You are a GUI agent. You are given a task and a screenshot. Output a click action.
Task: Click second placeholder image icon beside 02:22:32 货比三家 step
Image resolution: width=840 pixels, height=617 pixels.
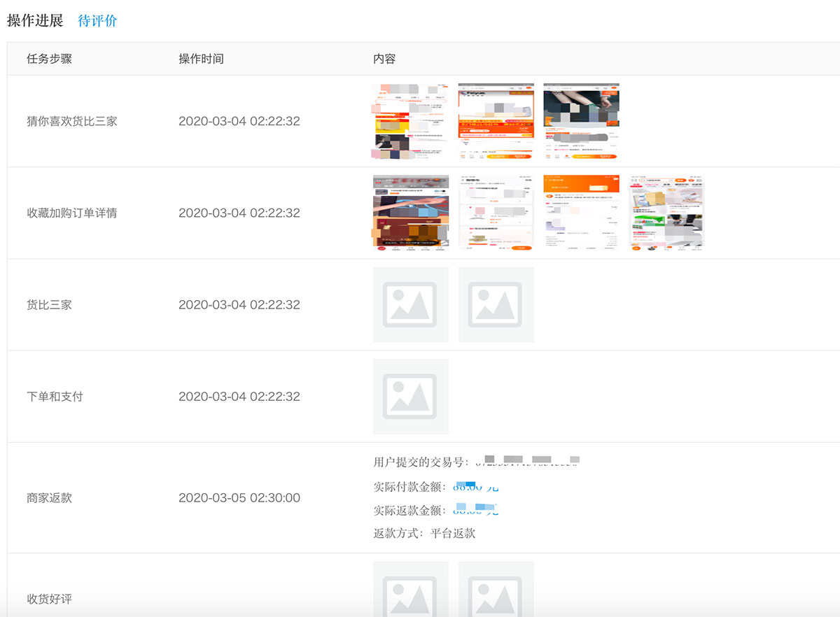coord(496,304)
